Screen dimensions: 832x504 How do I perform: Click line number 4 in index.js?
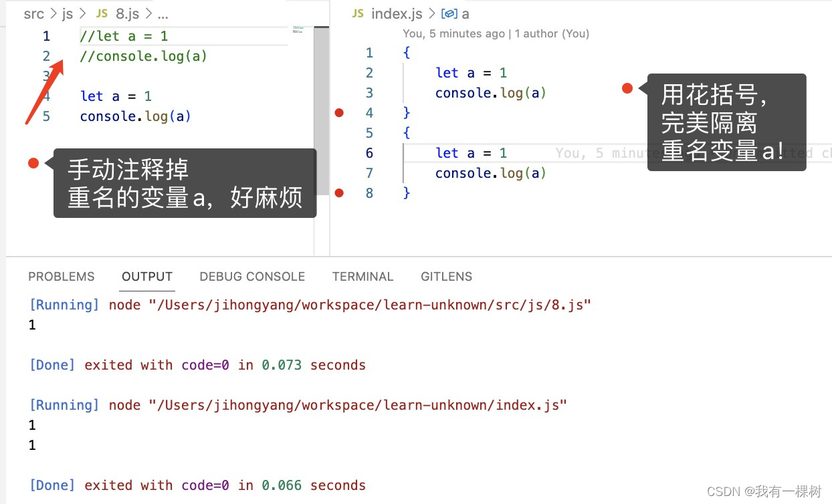click(x=370, y=113)
